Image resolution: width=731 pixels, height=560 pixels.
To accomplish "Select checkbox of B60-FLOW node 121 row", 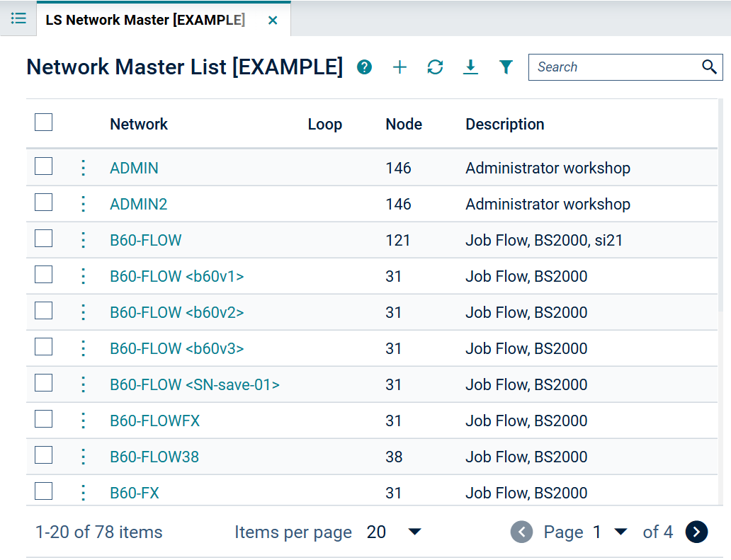I will coord(43,238).
